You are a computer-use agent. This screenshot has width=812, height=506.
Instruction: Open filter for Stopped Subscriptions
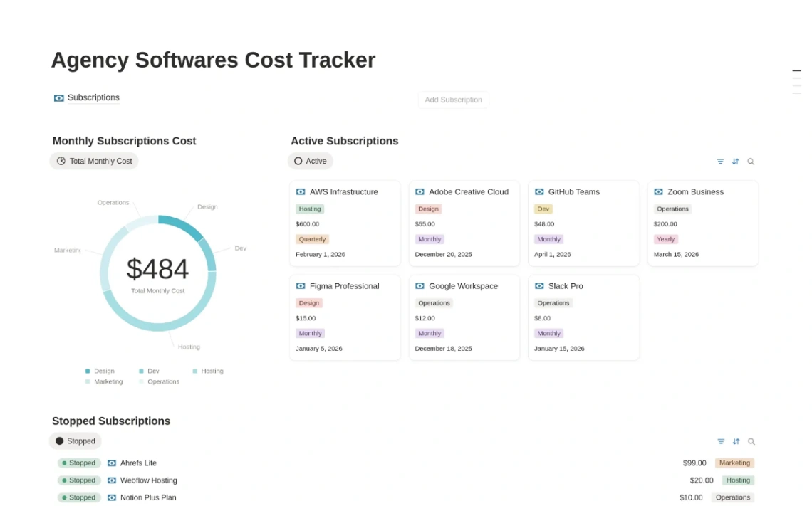pos(721,441)
